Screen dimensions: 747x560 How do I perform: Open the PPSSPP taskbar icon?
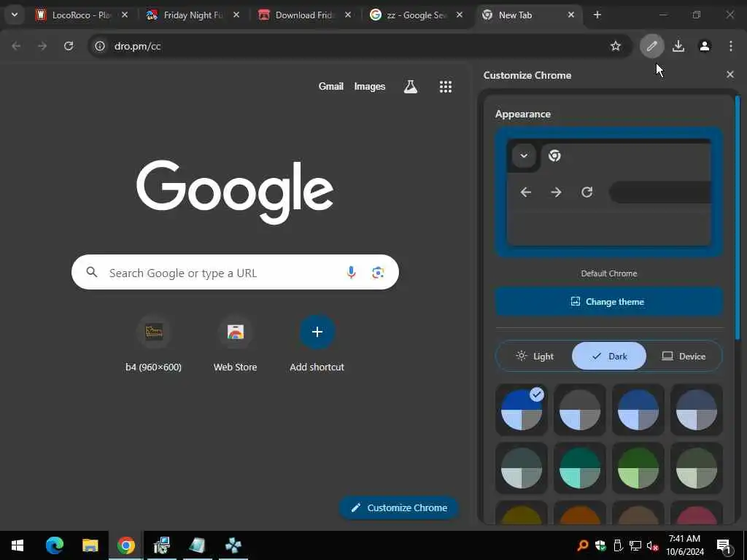(x=233, y=545)
